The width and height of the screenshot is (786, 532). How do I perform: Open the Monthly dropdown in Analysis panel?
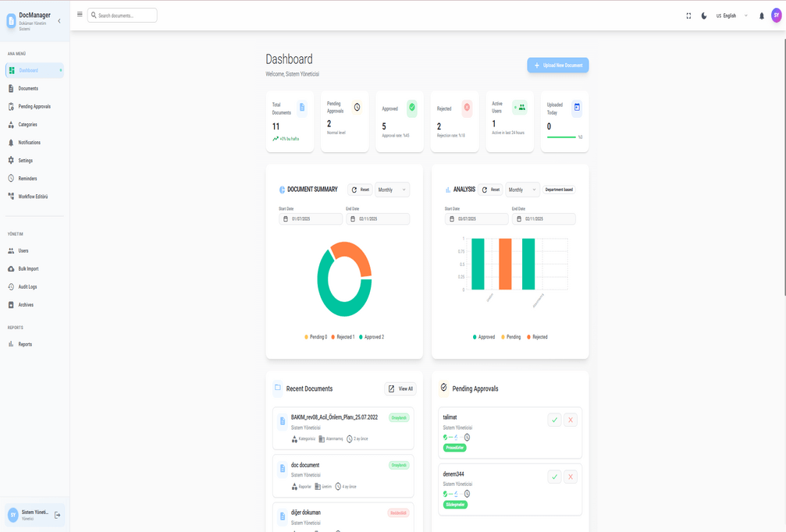pos(522,190)
